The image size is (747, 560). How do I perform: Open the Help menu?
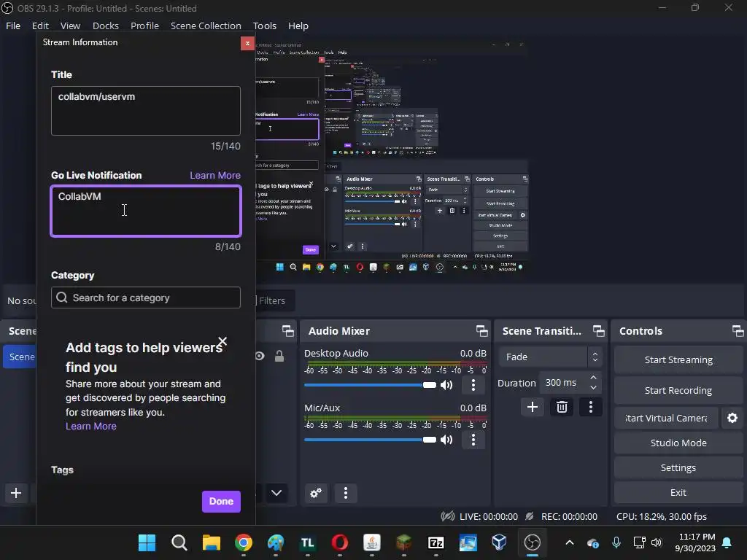click(298, 26)
